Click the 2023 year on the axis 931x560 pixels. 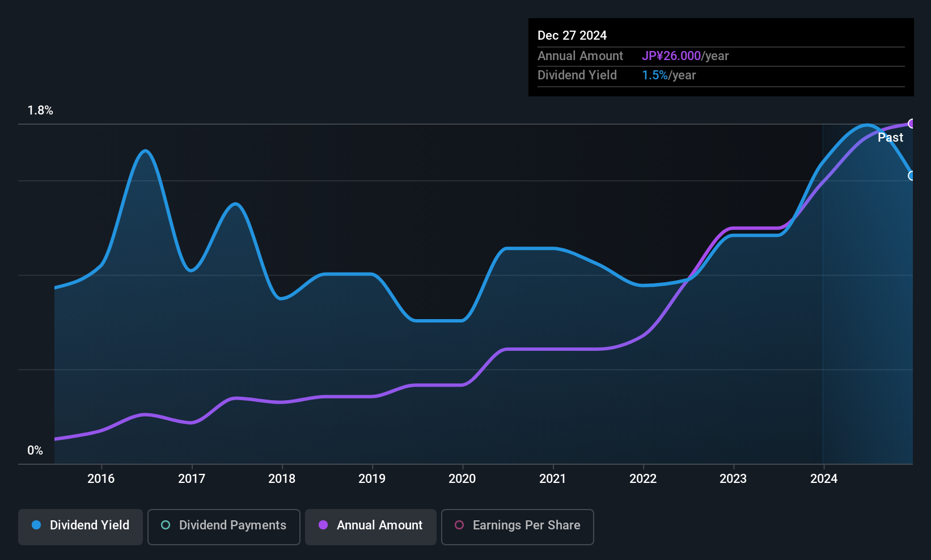pos(733,479)
